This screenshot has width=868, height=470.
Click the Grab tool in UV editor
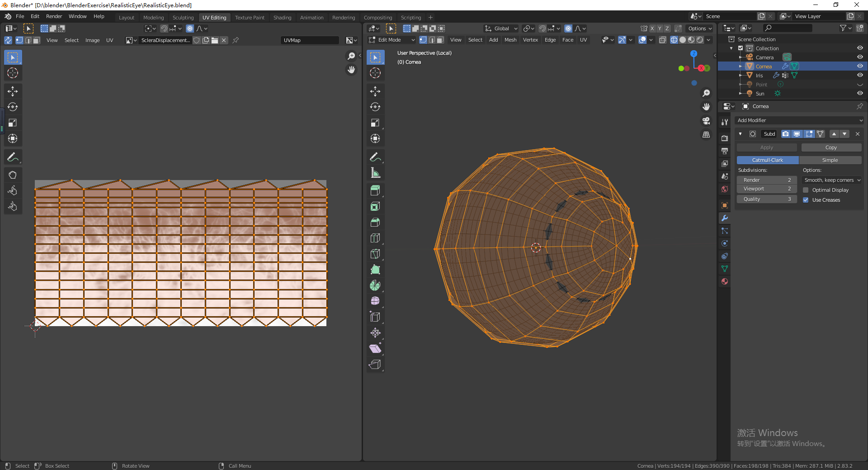13,175
